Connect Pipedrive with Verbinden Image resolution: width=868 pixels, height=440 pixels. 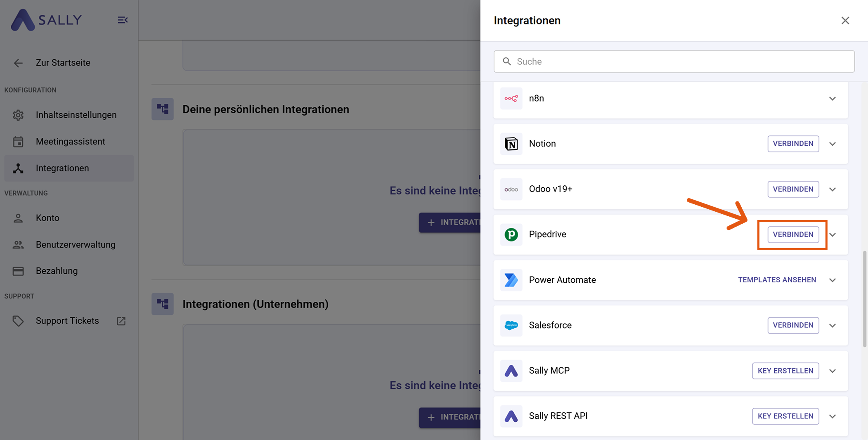[x=793, y=234]
